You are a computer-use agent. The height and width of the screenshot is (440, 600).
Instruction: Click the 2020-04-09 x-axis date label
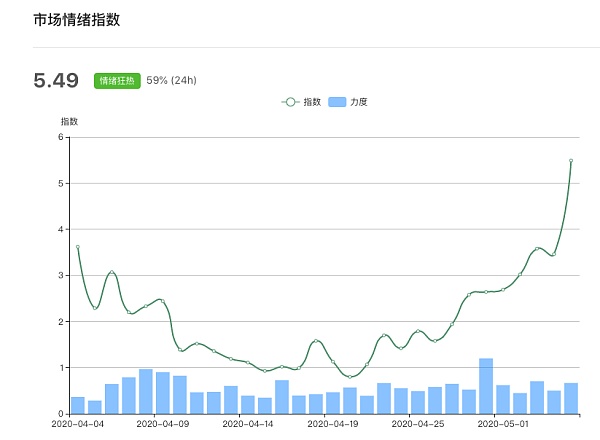point(162,424)
